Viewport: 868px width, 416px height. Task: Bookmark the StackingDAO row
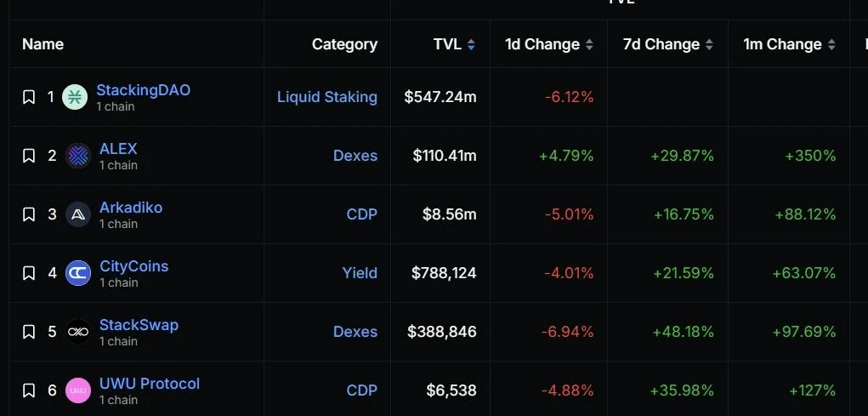click(x=29, y=97)
